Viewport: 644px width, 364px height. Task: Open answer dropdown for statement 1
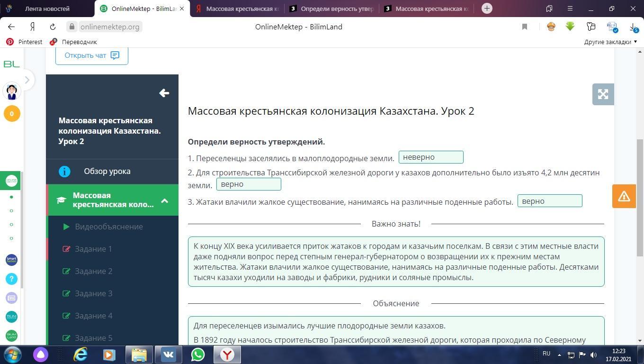431,157
